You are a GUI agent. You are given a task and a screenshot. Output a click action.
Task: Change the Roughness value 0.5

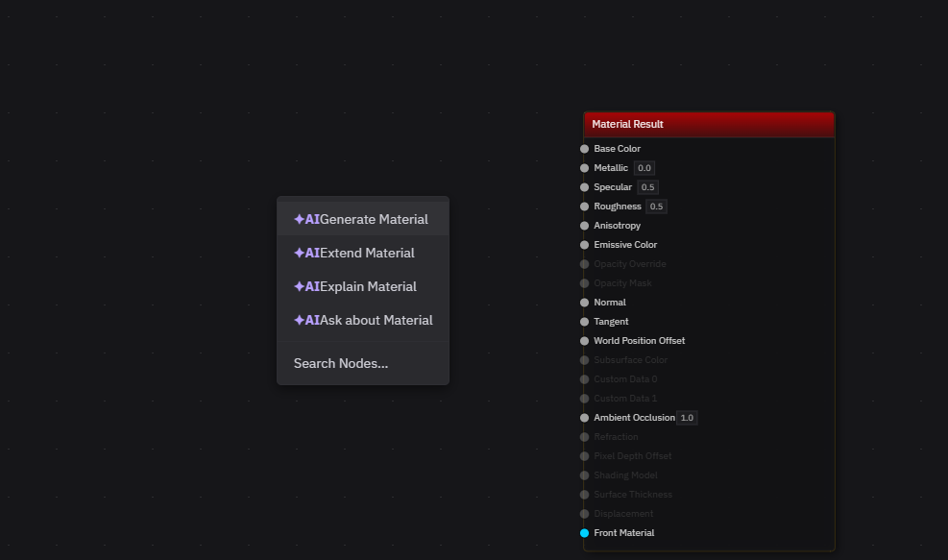(x=656, y=206)
